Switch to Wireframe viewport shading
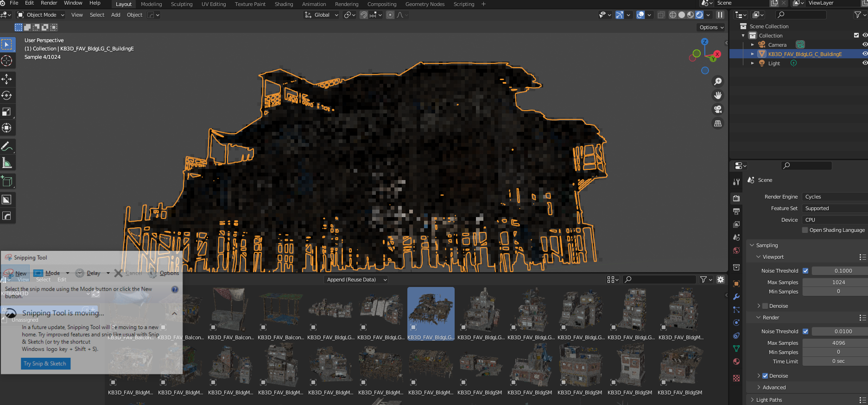Screen dimensions: 868x405 673,15
